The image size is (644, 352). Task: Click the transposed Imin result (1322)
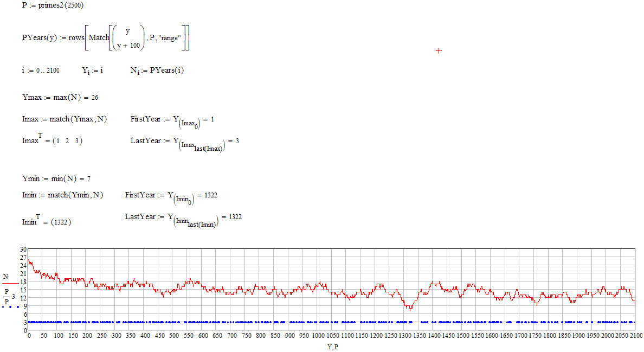click(47, 220)
